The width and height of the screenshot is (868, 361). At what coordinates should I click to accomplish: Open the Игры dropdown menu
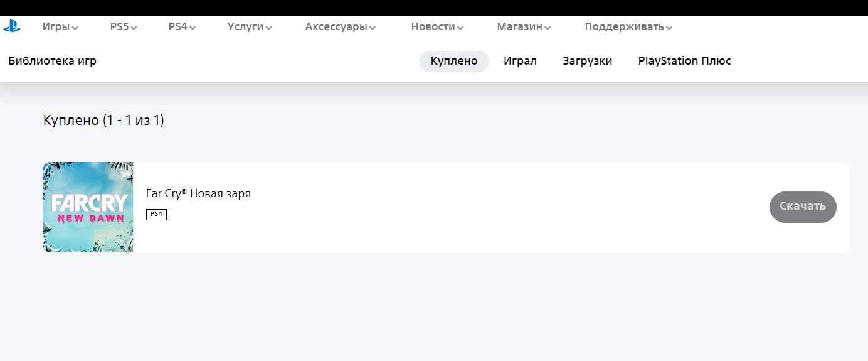tap(60, 27)
